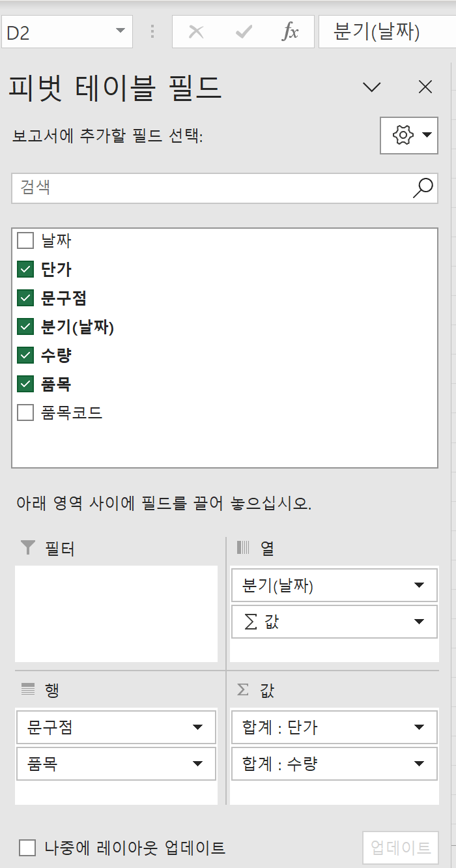The width and height of the screenshot is (456, 868).
Task: Click the 업데이트 button
Action: (400, 848)
